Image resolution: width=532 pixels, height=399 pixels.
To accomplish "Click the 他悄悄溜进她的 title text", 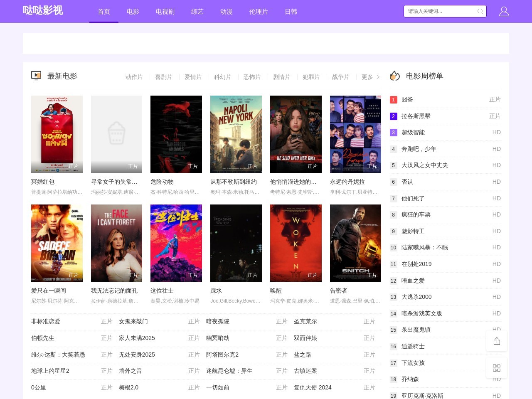I will 293,182.
